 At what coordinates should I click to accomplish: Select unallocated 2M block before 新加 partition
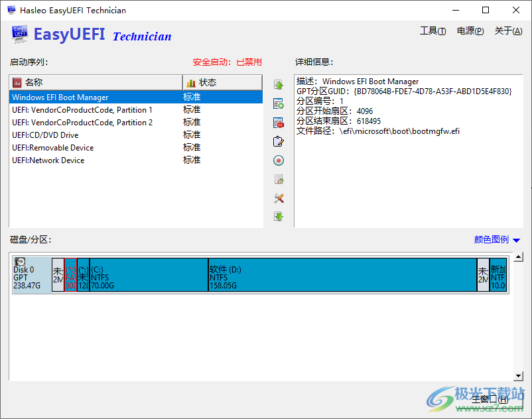(483, 274)
